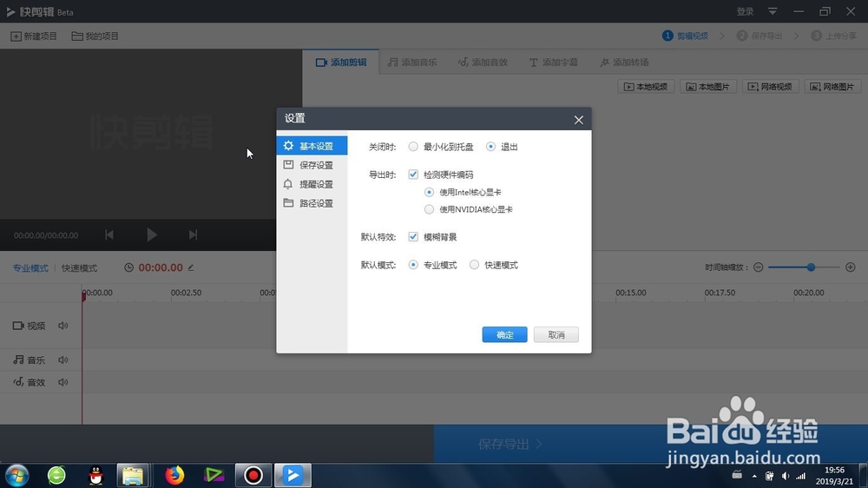Click the play button in preview
This screenshot has height=488, width=868.
151,234
